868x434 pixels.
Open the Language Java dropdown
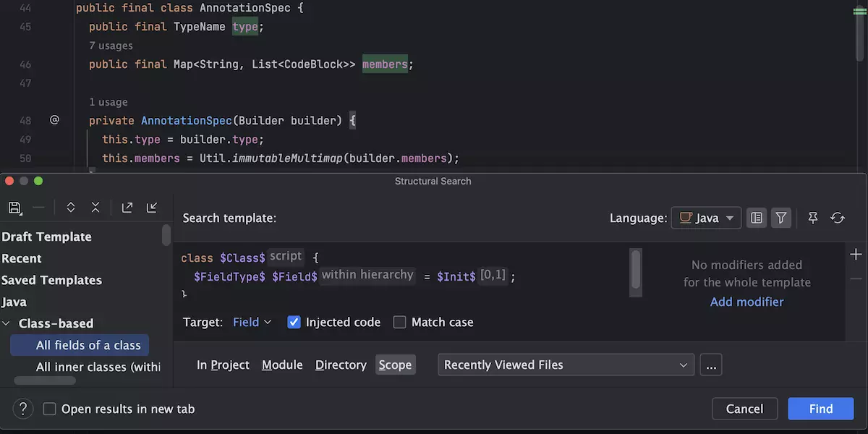tap(706, 218)
